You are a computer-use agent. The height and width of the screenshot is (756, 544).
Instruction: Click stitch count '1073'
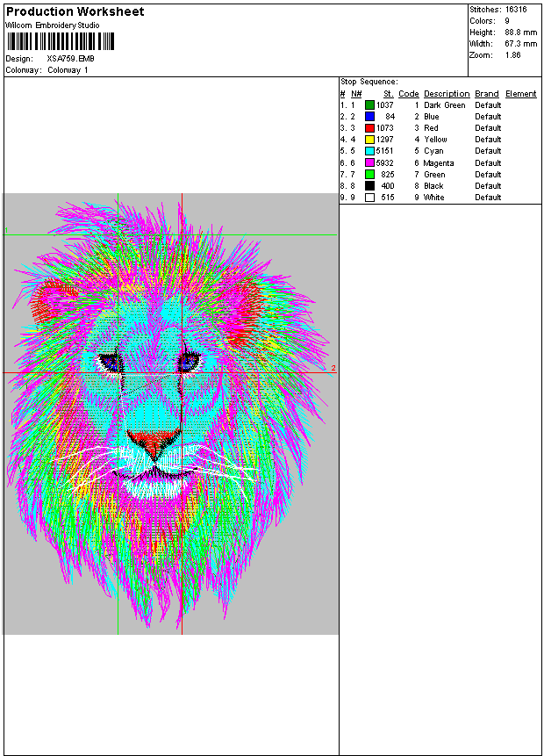click(385, 128)
